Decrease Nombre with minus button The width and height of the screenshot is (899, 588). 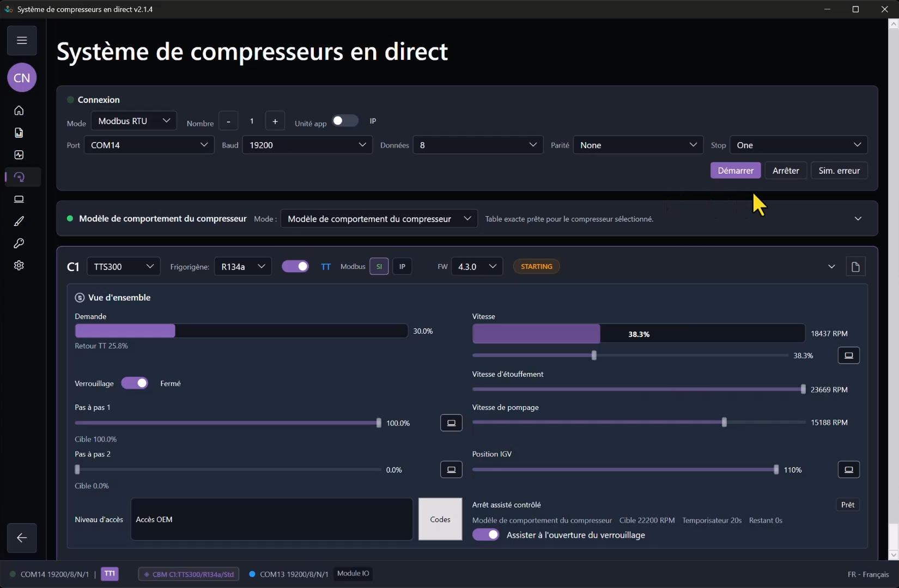point(228,121)
